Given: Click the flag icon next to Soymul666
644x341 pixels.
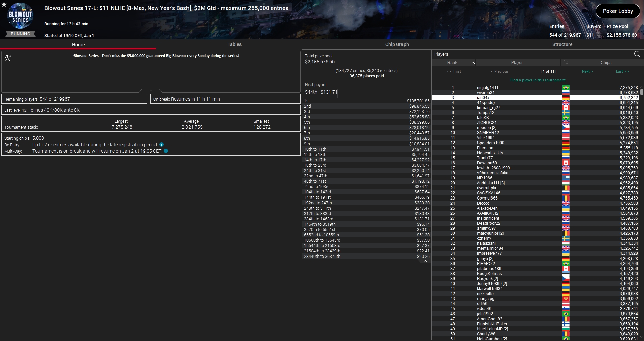Looking at the screenshot, I should click(566, 198).
